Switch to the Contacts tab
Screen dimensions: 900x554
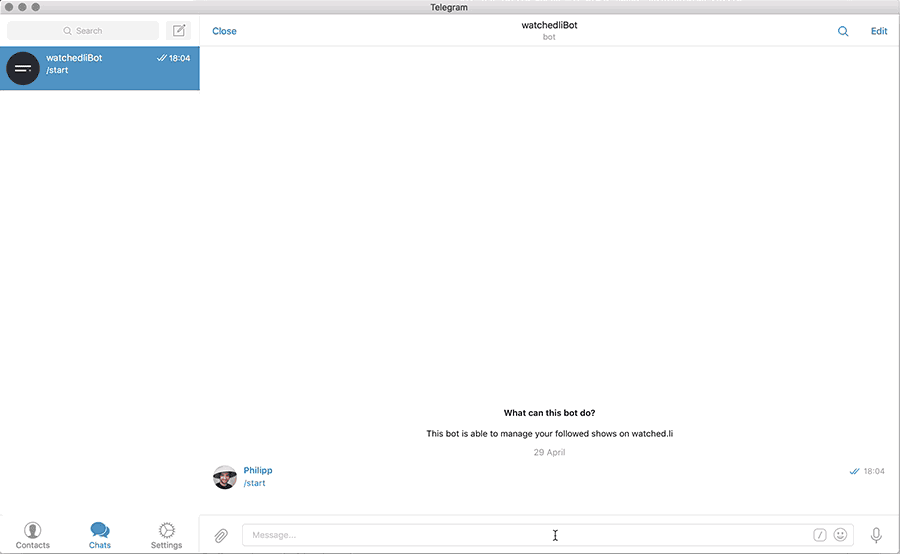click(33, 535)
